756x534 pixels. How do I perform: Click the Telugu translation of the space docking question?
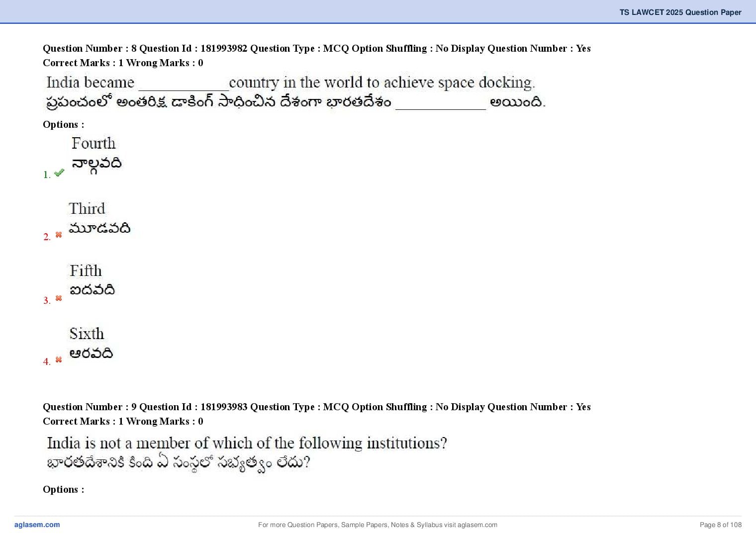coord(295,102)
